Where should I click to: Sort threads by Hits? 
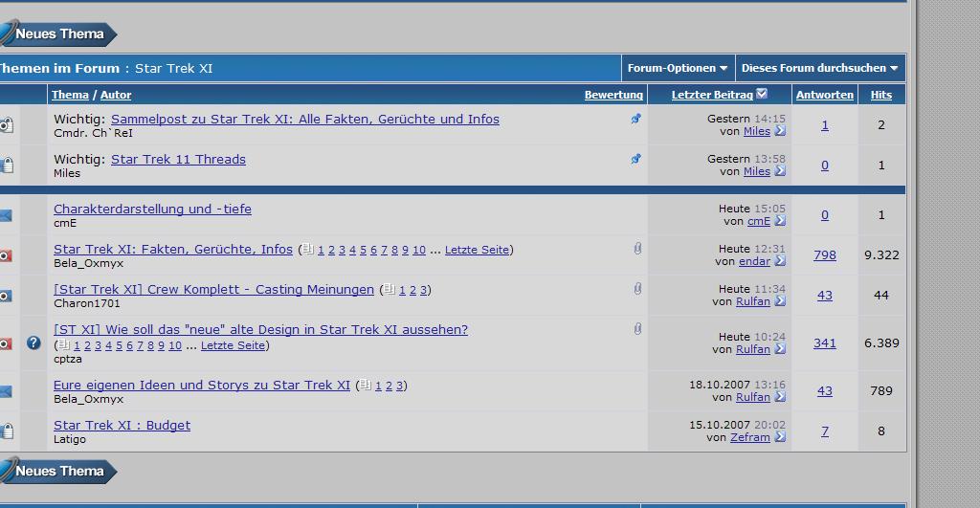(881, 95)
